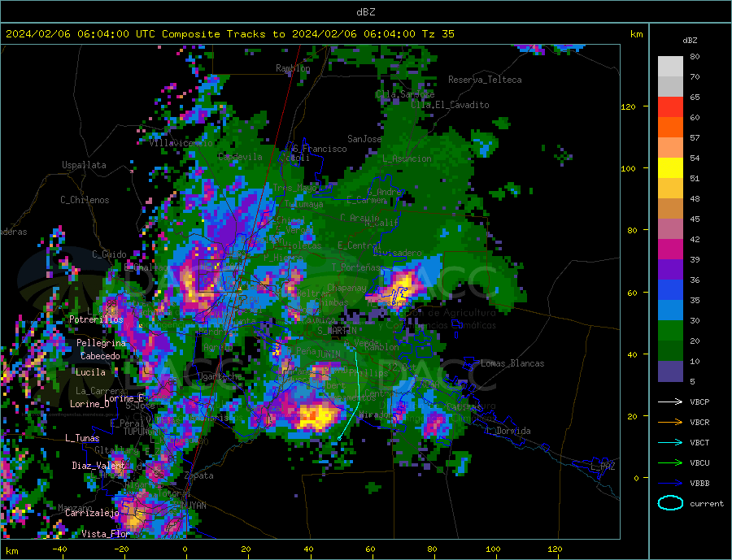The width and height of the screenshot is (732, 560).
Task: Click the timestamp header '2024/02/06 06:04:00 UTC Composite'
Action: click(x=113, y=33)
